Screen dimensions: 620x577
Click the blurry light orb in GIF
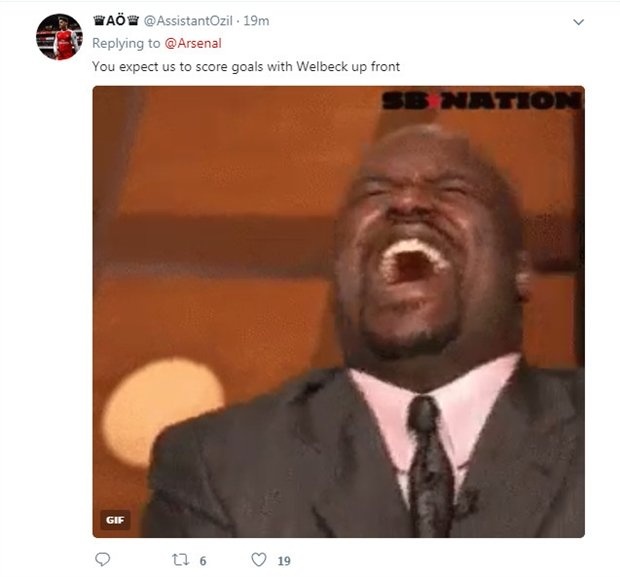click(163, 409)
